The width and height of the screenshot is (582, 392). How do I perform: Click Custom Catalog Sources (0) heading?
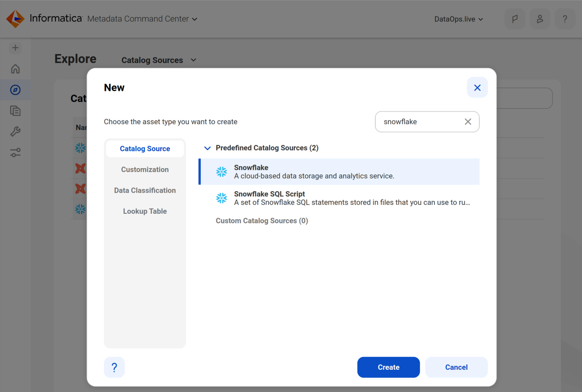coord(262,221)
